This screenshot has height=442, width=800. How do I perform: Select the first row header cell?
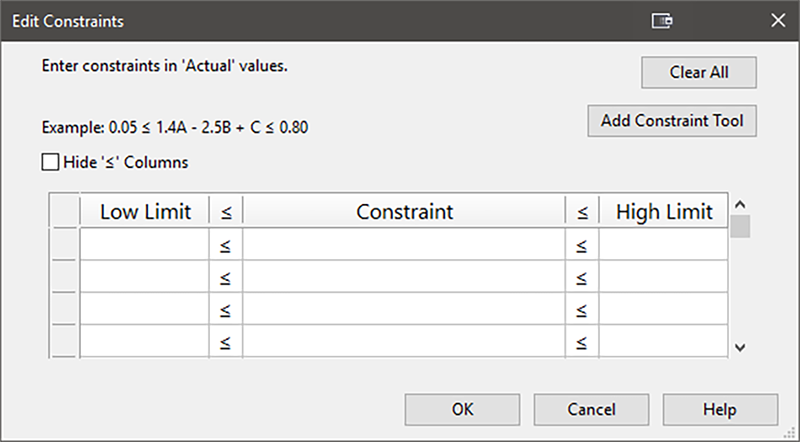coord(65,245)
